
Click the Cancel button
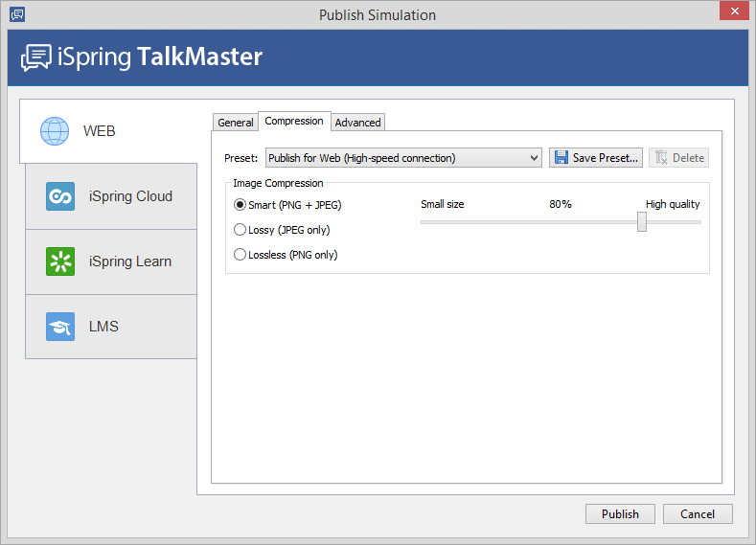tap(698, 514)
